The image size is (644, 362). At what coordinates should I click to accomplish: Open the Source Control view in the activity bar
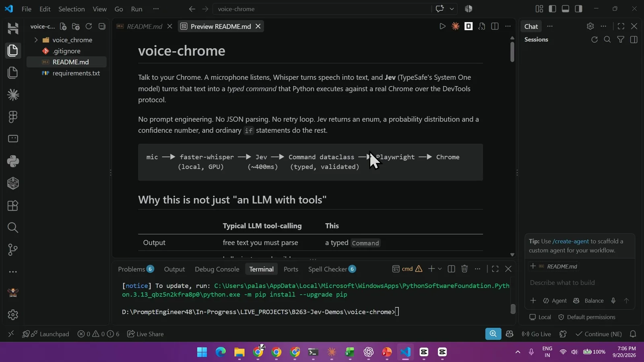(13, 250)
